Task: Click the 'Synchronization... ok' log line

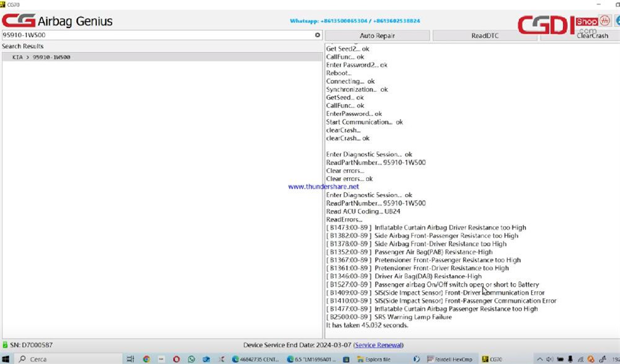Action: [357, 89]
